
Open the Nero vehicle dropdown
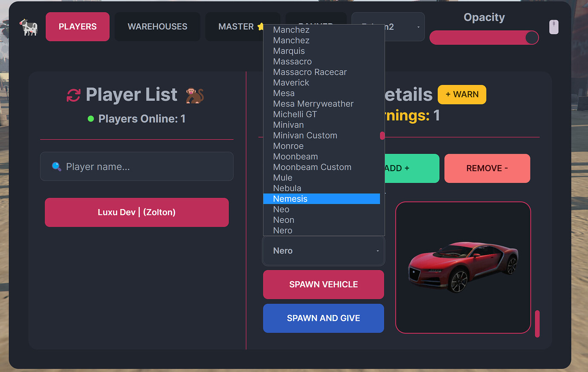click(x=323, y=250)
